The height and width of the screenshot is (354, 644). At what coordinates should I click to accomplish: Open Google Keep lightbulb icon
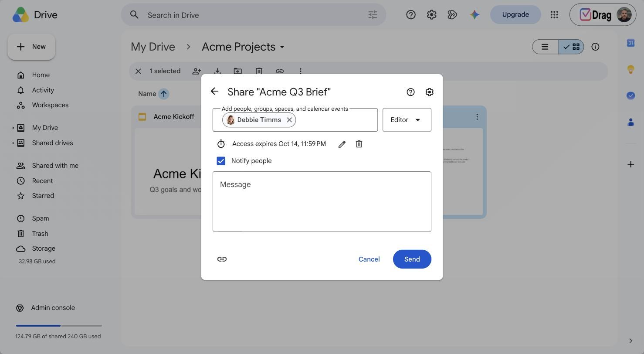(x=630, y=69)
